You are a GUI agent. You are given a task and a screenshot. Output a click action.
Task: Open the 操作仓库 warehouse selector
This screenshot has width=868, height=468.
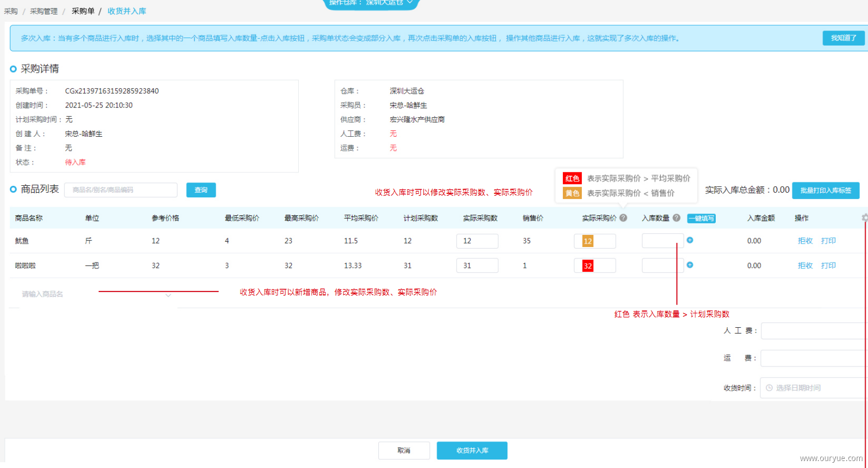coord(371,3)
